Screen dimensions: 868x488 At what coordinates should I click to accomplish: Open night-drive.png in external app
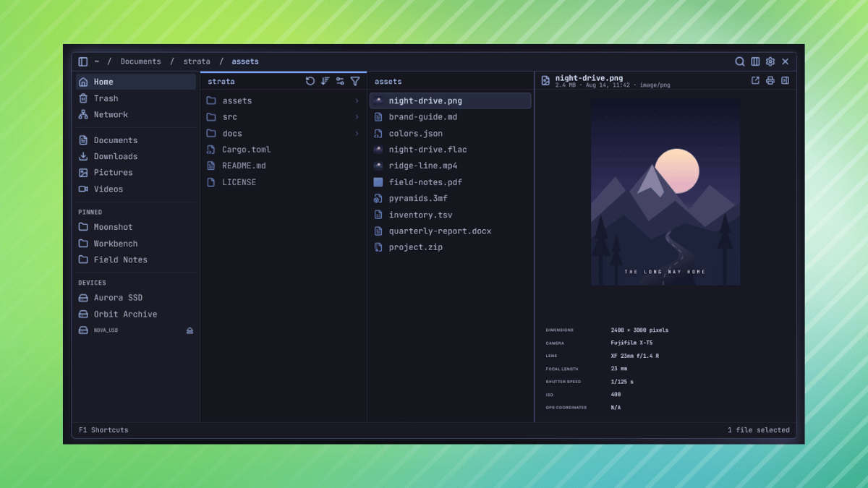point(755,80)
